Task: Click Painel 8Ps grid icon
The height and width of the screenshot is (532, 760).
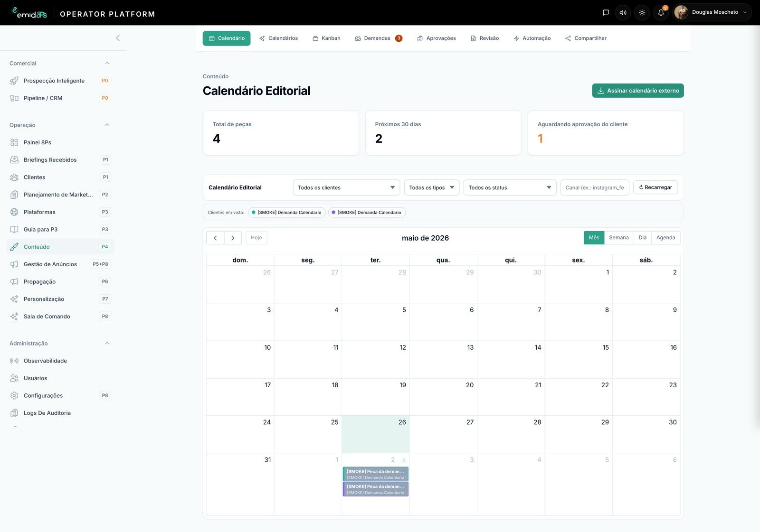Action: (14, 142)
